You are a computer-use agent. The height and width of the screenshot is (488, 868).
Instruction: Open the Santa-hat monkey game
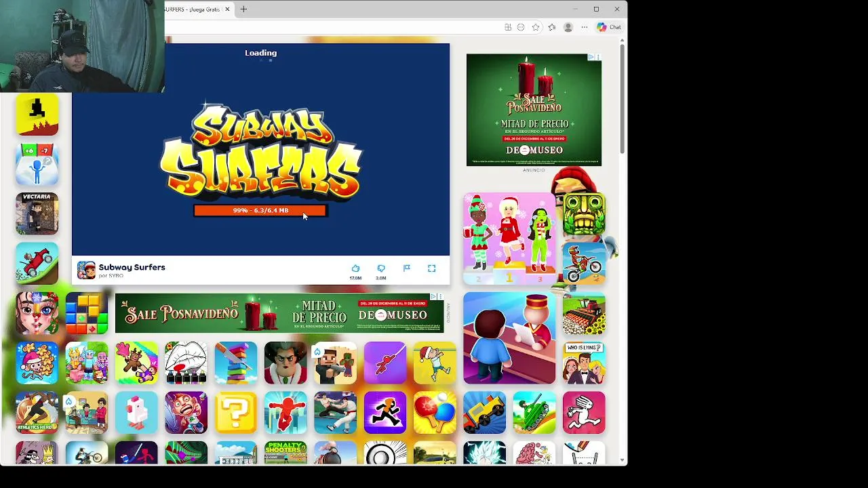(37, 363)
